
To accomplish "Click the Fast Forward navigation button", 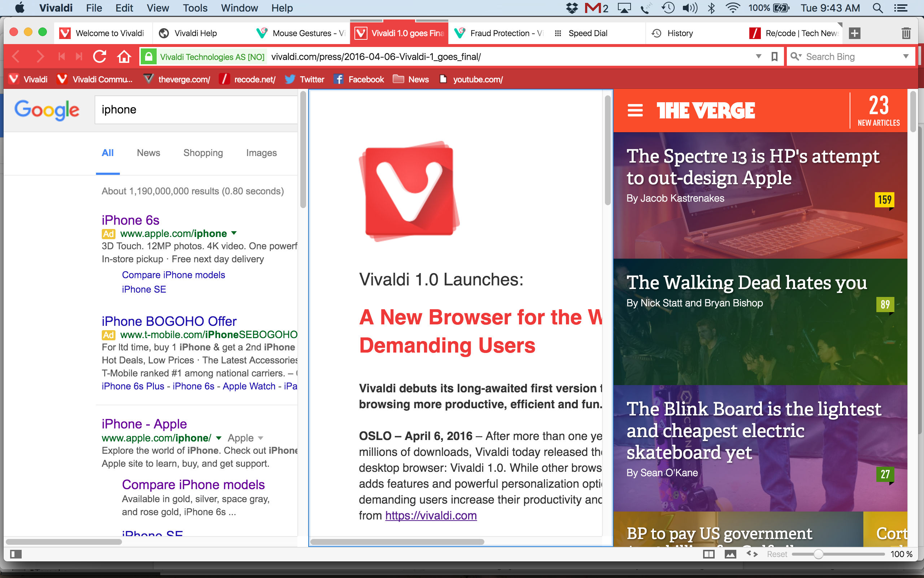I will (79, 57).
